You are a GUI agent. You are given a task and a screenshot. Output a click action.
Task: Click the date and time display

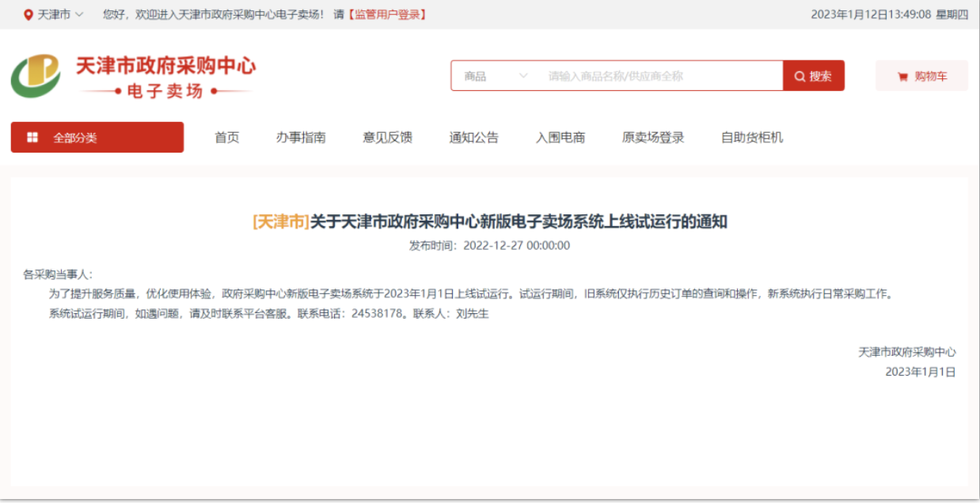pyautogui.click(x=890, y=14)
